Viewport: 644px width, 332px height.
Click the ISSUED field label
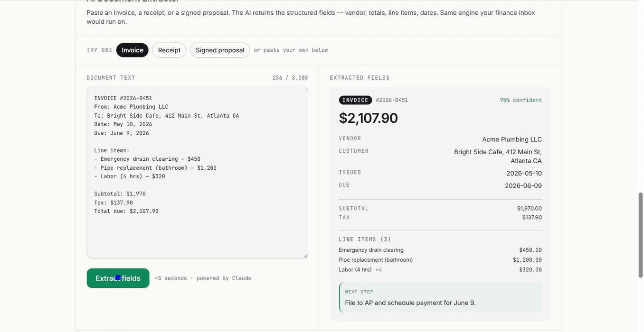[x=350, y=173]
